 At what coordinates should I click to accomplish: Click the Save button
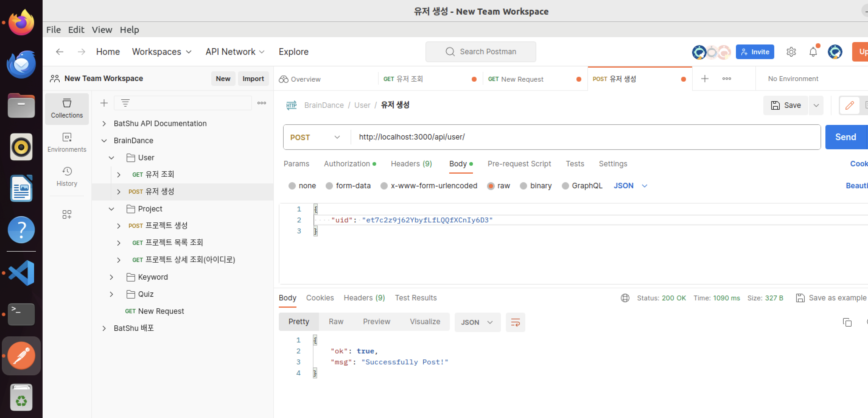(786, 105)
